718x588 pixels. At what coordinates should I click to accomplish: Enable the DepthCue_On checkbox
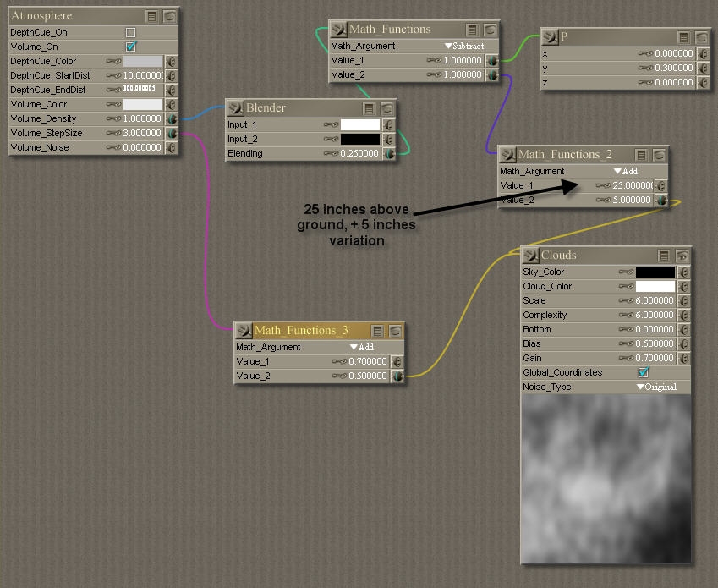[x=130, y=32]
